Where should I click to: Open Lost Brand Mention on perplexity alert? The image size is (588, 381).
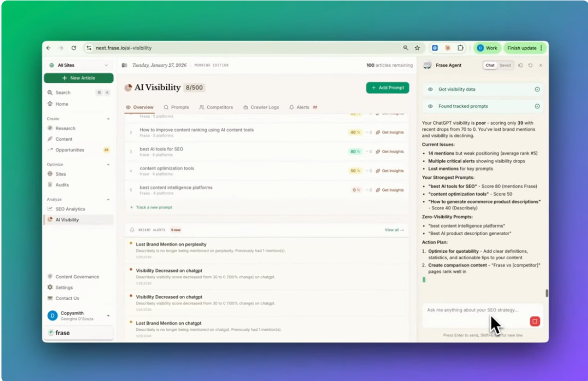click(x=266, y=250)
